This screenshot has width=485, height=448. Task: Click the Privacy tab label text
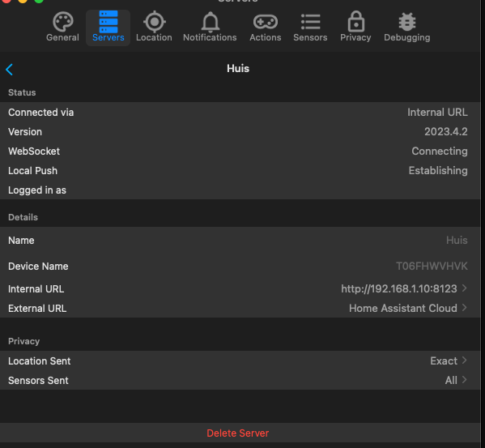355,38
